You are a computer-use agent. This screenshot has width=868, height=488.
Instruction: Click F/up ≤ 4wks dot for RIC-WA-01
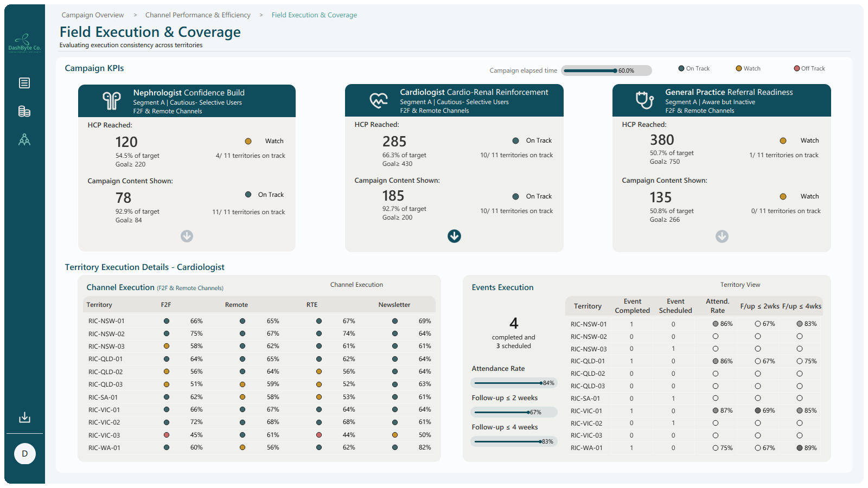800,448
